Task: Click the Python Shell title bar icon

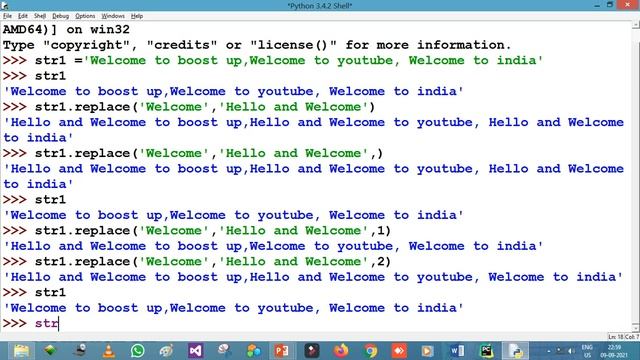Action: pyautogui.click(x=4, y=5)
